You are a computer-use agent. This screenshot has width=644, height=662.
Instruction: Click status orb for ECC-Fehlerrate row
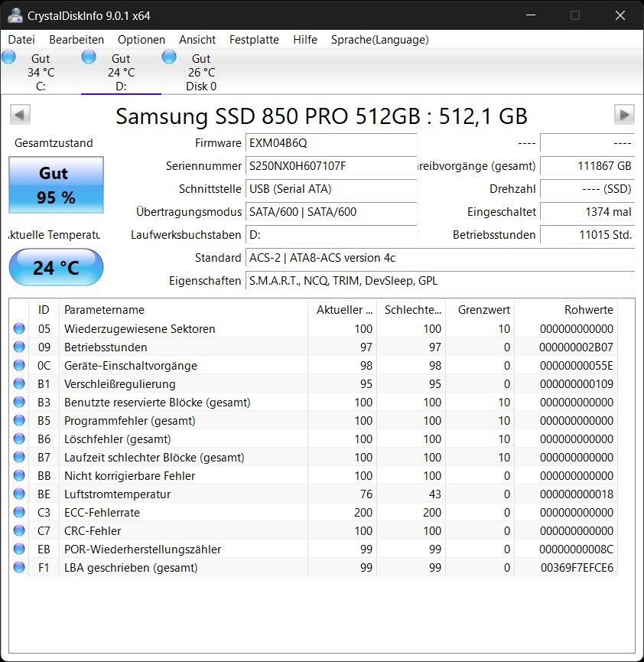(x=19, y=512)
